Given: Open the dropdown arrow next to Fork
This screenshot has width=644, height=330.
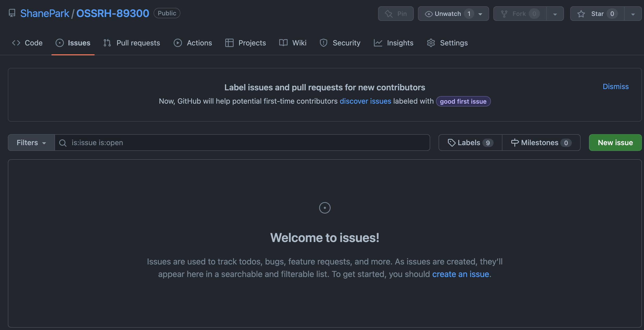Looking at the screenshot, I should pyautogui.click(x=555, y=14).
